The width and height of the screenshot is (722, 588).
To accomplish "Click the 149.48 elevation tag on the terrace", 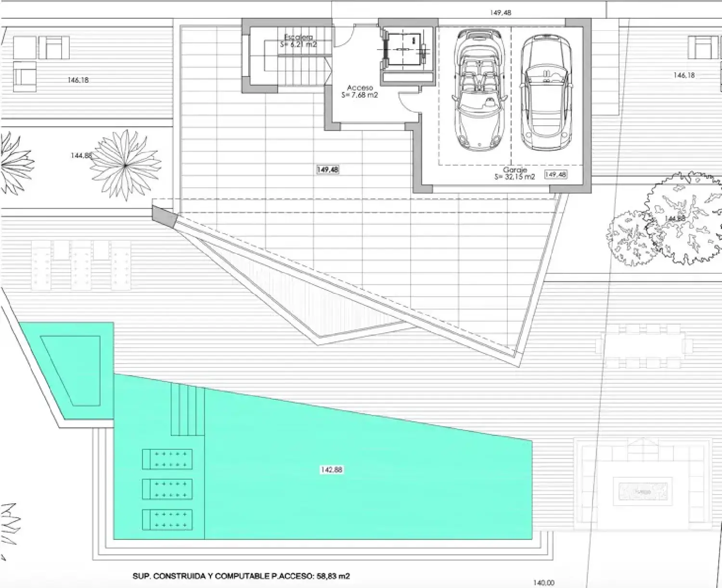I will point(327,170).
